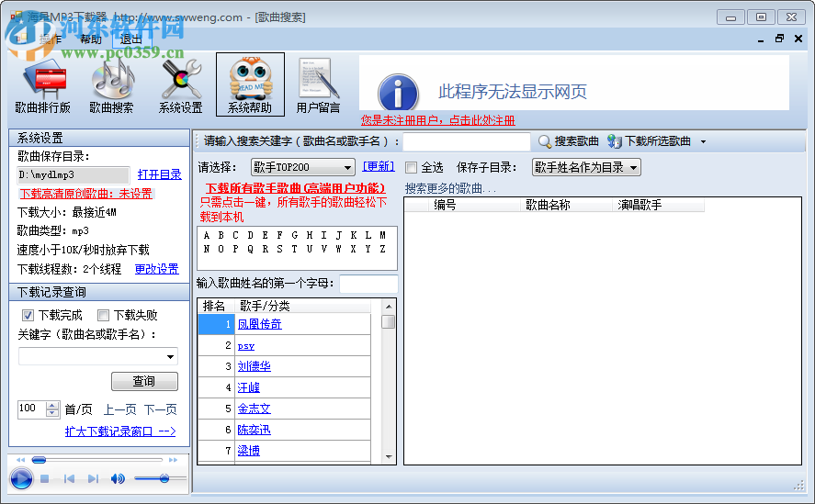Click the [更新] link
The image size is (815, 504).
point(379,167)
